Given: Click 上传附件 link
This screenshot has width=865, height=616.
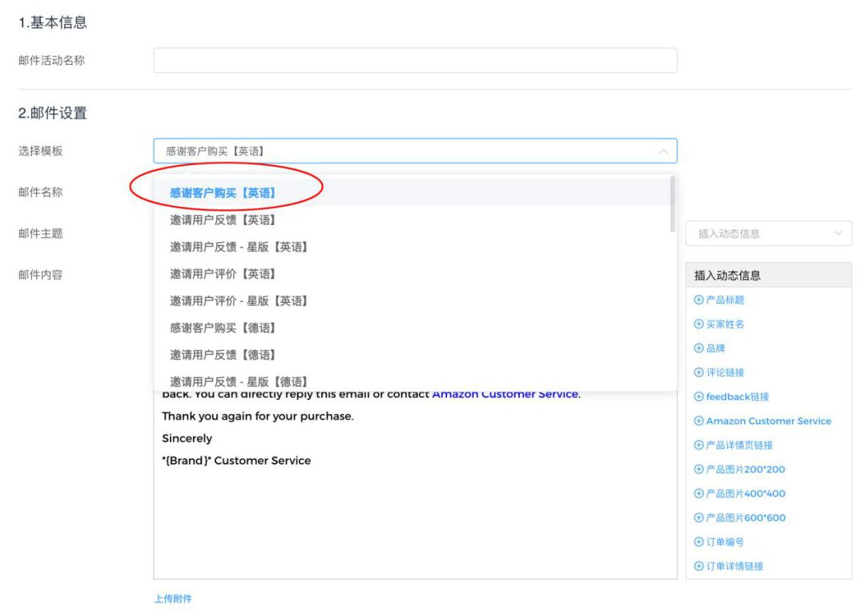Looking at the screenshot, I should (173, 598).
